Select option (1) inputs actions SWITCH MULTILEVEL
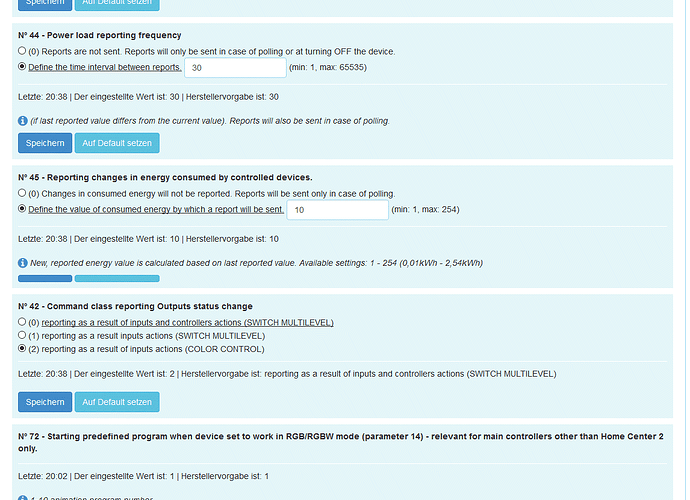Viewport: 690px width, 500px height. tap(22, 335)
